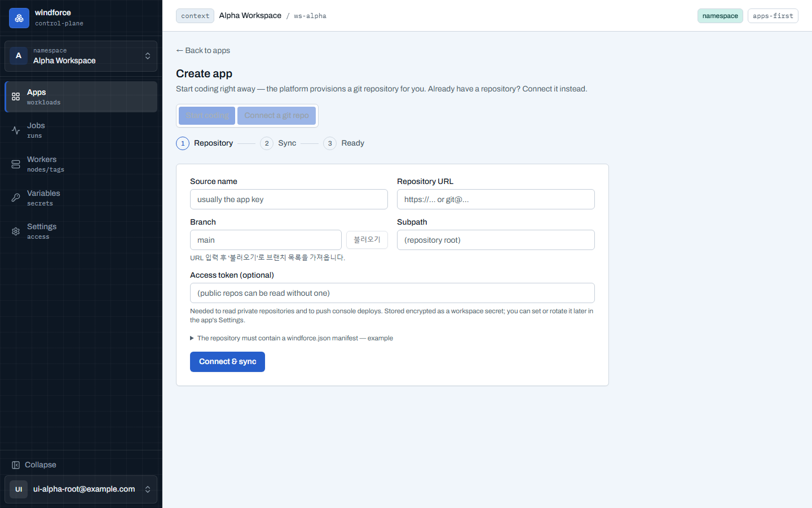The height and width of the screenshot is (508, 812).
Task: Open Variables secrets page
Action: click(81, 198)
